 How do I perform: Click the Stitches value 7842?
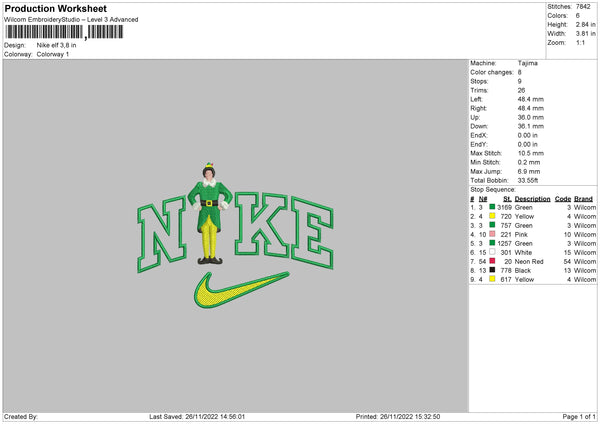(x=583, y=7)
